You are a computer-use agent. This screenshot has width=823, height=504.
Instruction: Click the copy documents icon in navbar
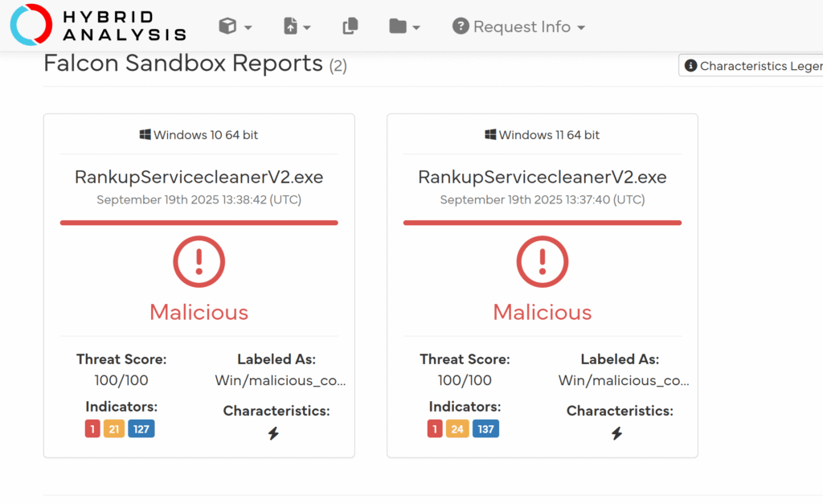click(350, 27)
